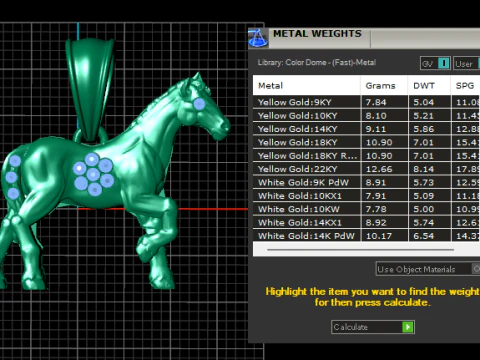This screenshot has width=480, height=360.
Task: Click the 8.14 DWT value
Action: [x=424, y=169]
